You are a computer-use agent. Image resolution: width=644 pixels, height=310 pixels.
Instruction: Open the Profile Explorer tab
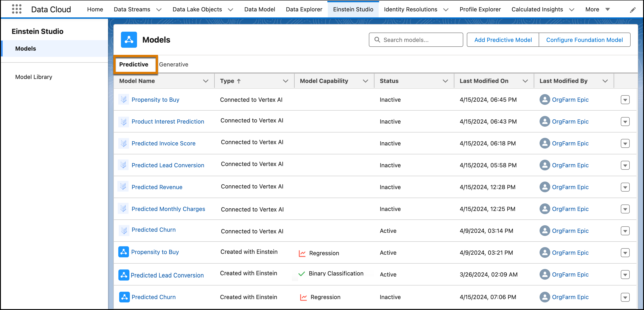(x=480, y=10)
